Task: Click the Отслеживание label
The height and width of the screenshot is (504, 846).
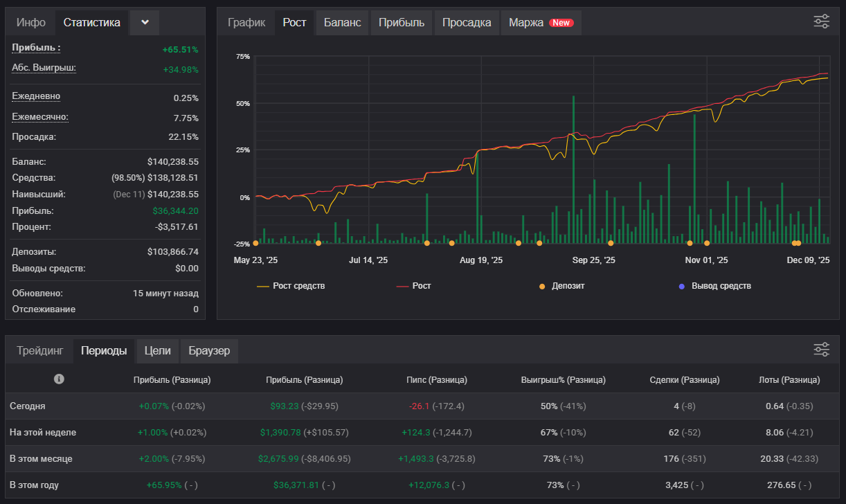Action: coord(44,309)
